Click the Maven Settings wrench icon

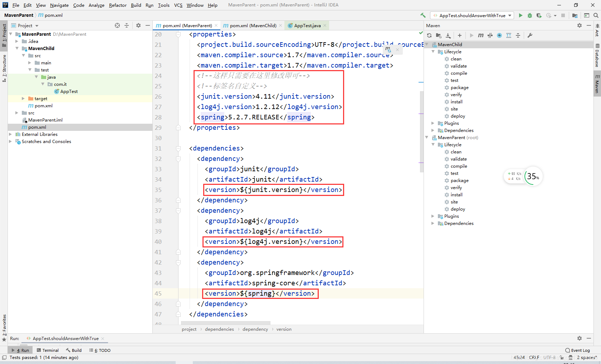(x=530, y=35)
